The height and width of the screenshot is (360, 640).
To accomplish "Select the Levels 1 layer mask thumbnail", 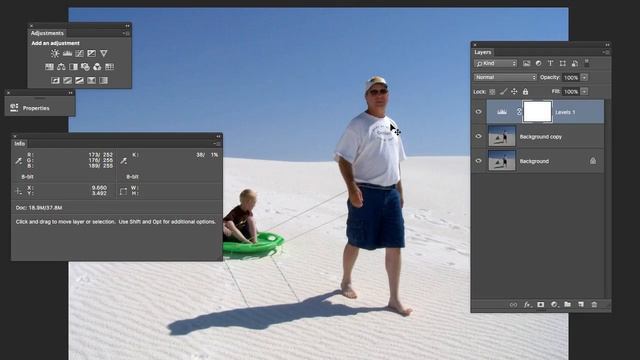I will pyautogui.click(x=537, y=111).
